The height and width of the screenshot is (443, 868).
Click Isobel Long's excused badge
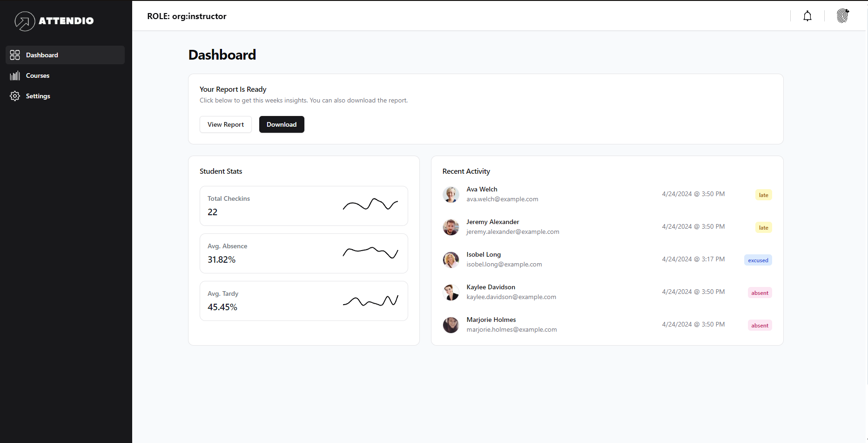758,260
